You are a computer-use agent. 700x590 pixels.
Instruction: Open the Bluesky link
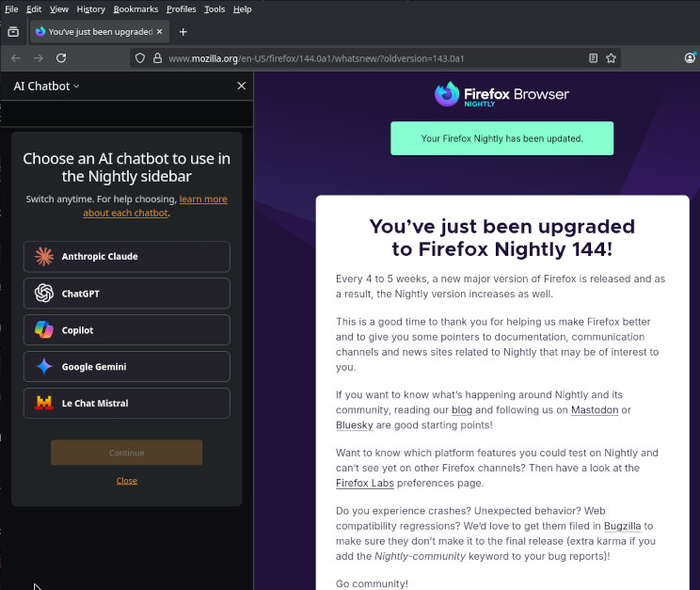coord(355,425)
